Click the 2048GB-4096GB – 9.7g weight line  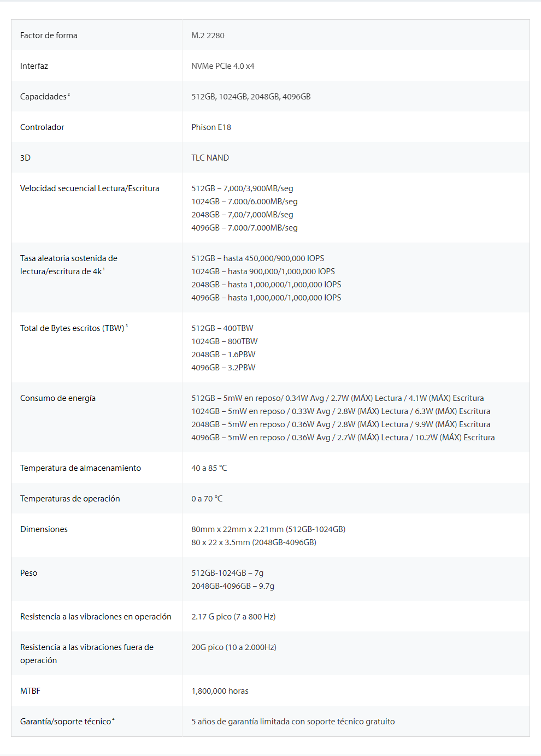[x=233, y=586]
